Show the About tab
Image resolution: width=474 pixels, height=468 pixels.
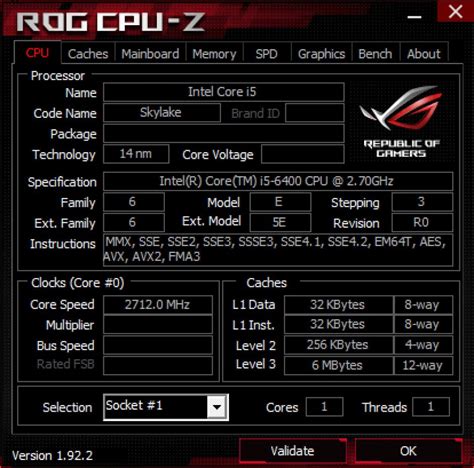tap(424, 54)
